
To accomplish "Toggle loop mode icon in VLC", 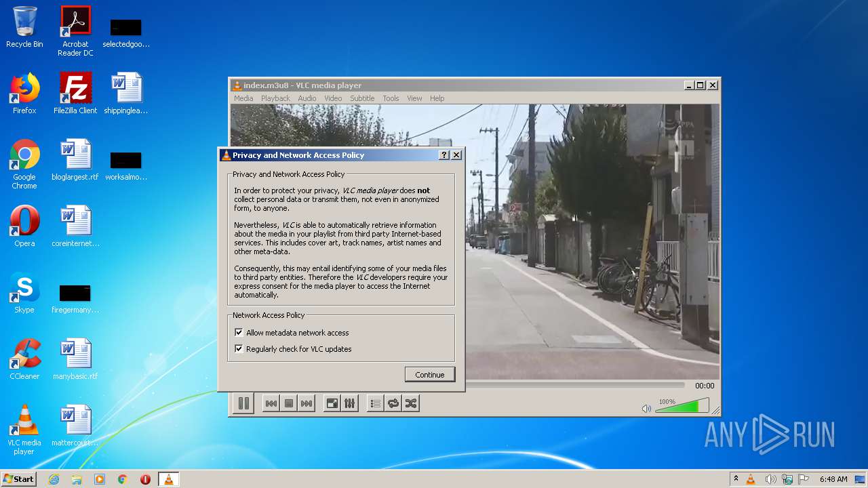I will (x=393, y=403).
